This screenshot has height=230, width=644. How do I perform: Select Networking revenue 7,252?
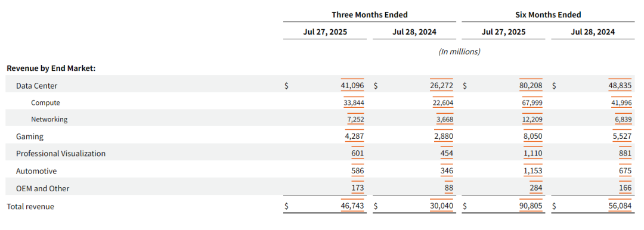[x=355, y=120]
